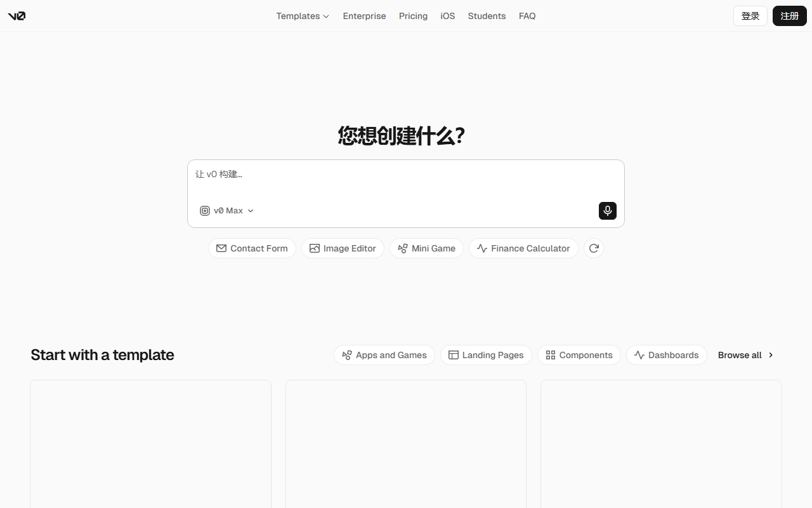Choose the Image Editor suggestion

pyautogui.click(x=343, y=248)
